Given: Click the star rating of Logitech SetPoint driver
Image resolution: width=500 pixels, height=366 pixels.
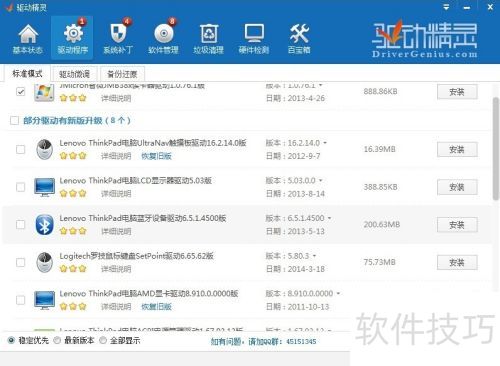Looking at the screenshot, I should pyautogui.click(x=73, y=269).
